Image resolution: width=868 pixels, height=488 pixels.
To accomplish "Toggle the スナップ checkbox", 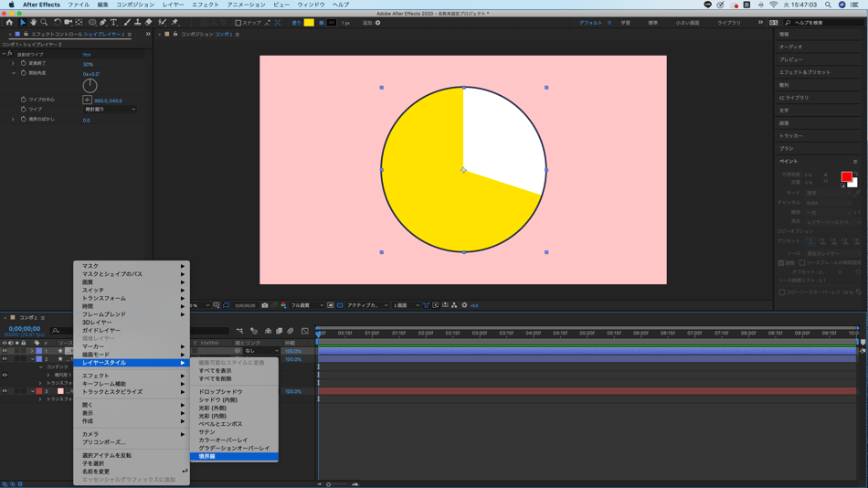I will 238,23.
